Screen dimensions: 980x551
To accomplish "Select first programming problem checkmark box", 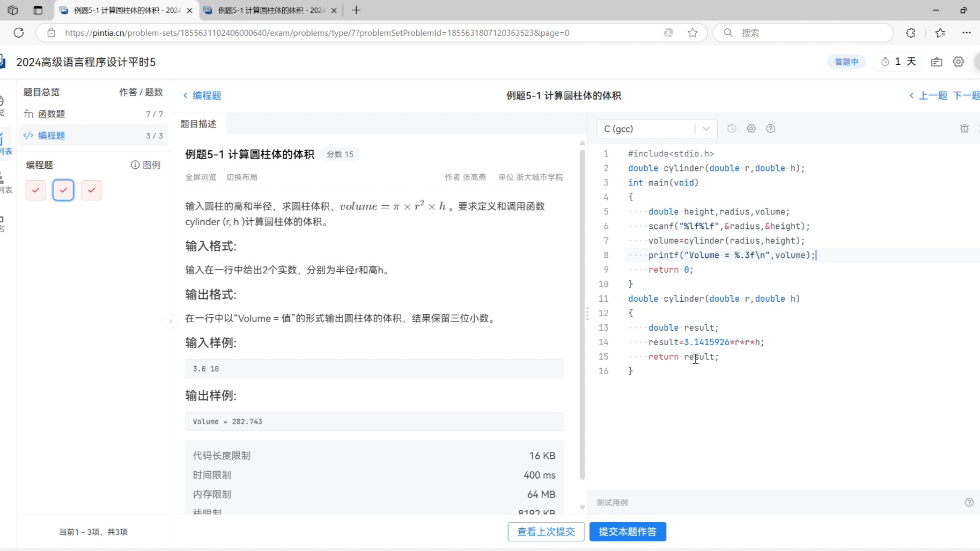I will tap(35, 190).
